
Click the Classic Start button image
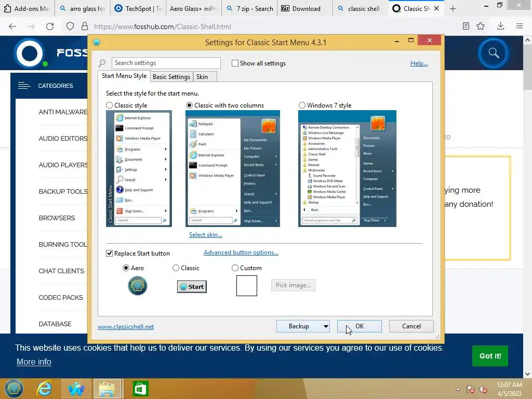192,287
